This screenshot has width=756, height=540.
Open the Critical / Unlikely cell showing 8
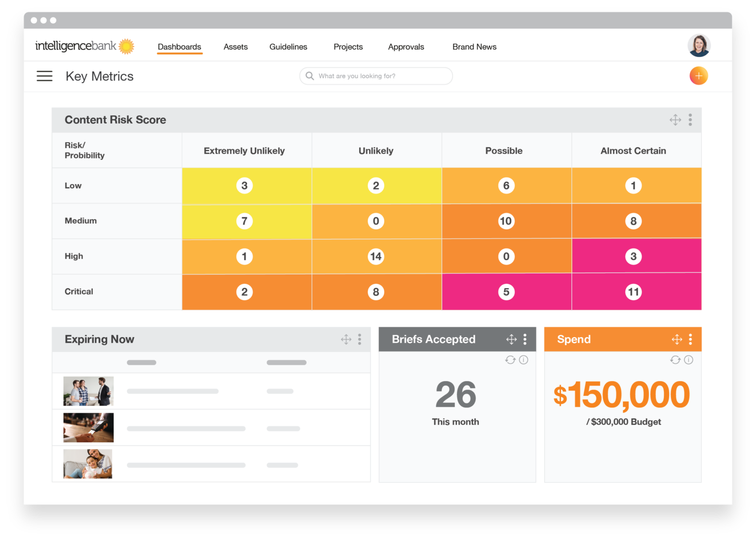coord(376,292)
